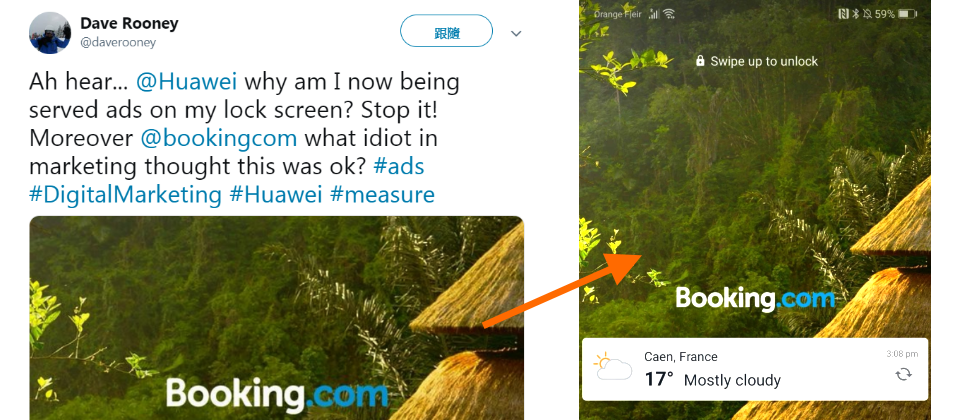
Task: Tap the Caen, France weather card
Action: 755,369
